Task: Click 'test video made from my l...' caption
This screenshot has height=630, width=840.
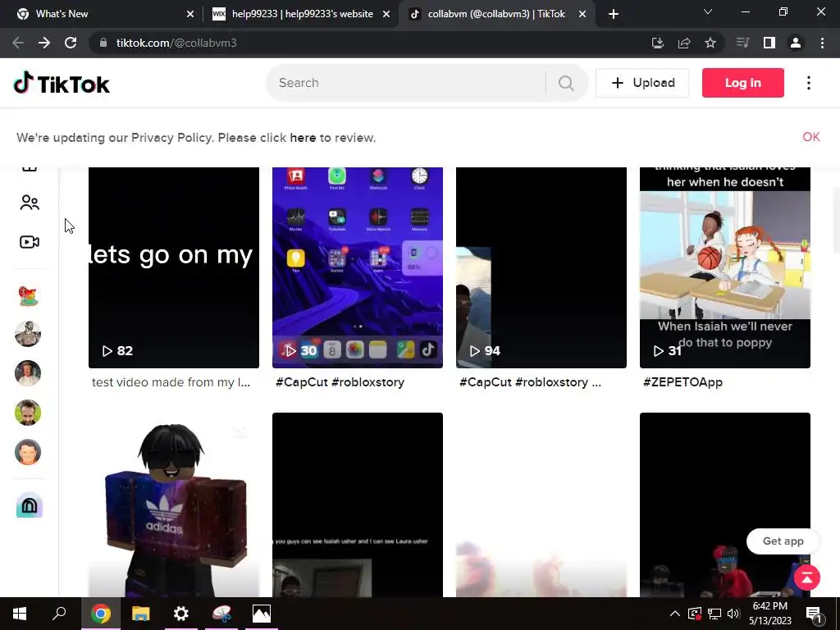Action: point(171,382)
